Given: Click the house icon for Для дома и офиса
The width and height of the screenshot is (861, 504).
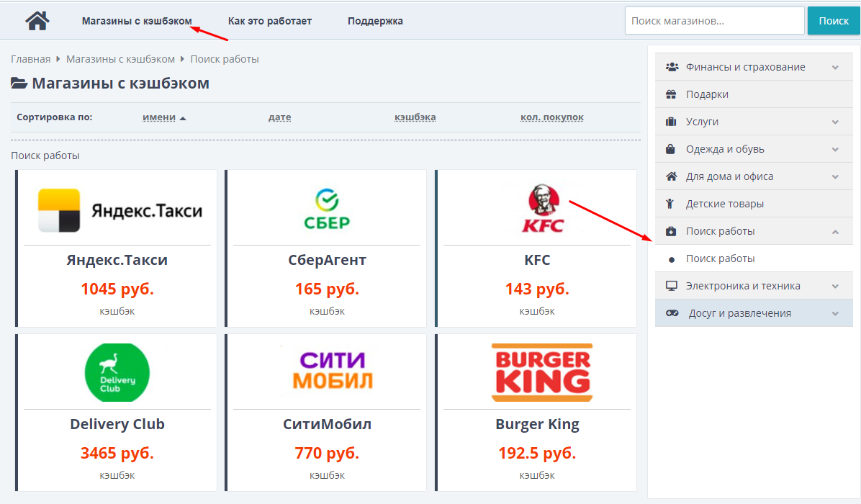Looking at the screenshot, I should point(672,176).
